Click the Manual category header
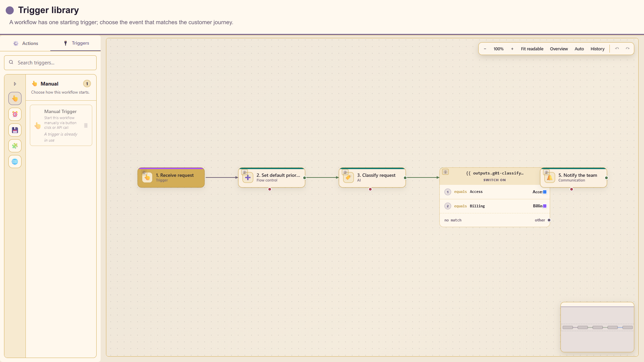 [61, 87]
